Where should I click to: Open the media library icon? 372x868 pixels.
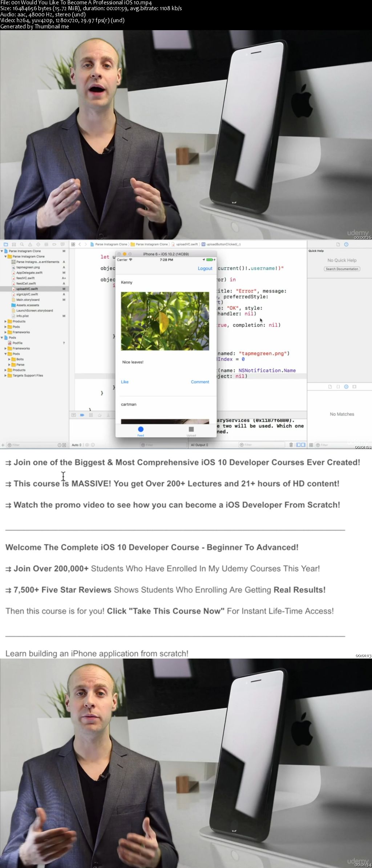coord(354,387)
